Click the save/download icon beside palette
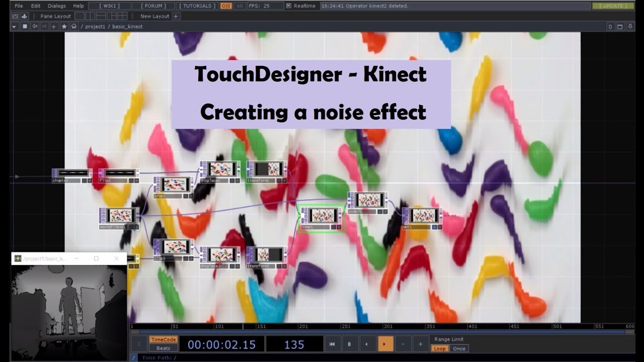This screenshot has height=362, width=644. (x=24, y=16)
